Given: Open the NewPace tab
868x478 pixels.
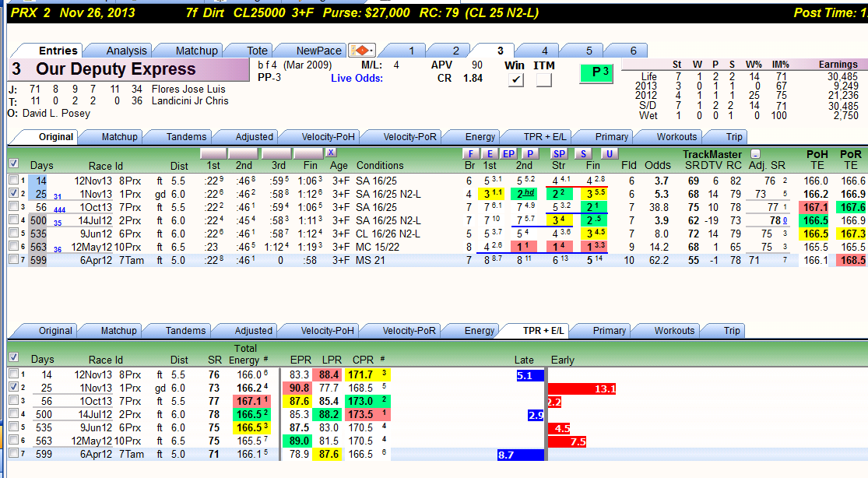Looking at the screenshot, I should pos(318,51).
